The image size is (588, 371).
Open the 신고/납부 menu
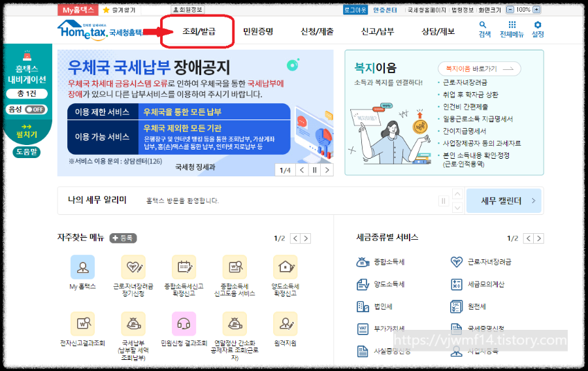point(377,31)
